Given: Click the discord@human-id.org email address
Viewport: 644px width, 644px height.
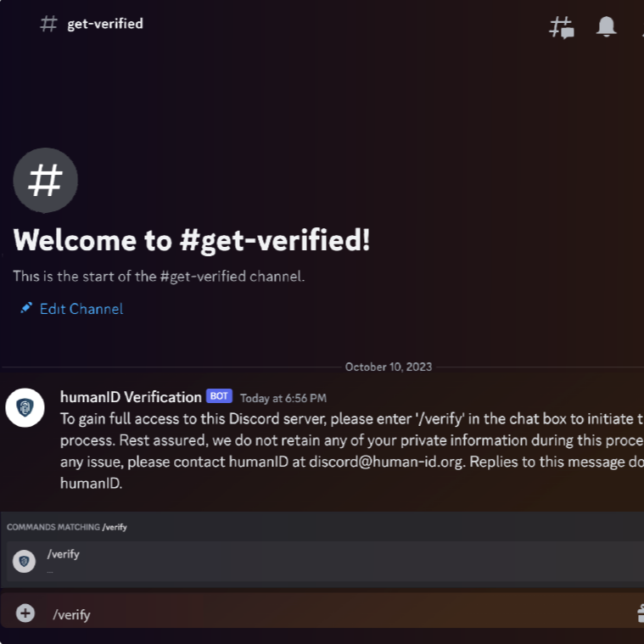Looking at the screenshot, I should (387, 462).
